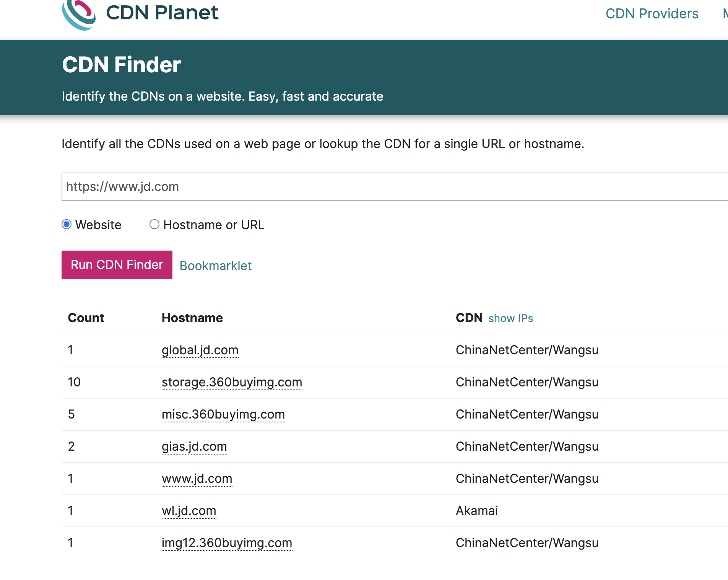Click the Hostname column header

[x=192, y=318]
